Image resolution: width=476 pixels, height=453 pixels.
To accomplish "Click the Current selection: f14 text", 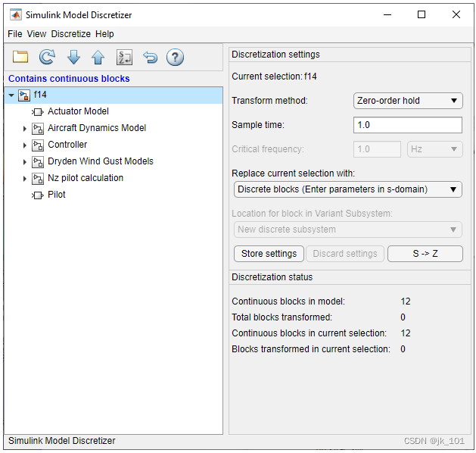I will pyautogui.click(x=274, y=77).
